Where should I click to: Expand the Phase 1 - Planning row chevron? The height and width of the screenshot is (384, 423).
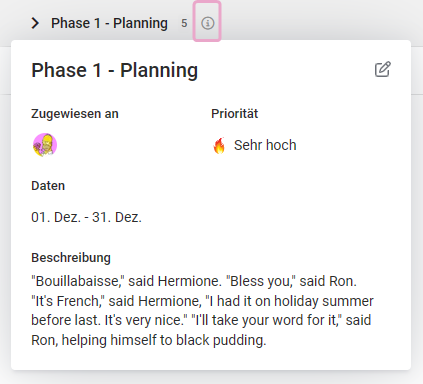pyautogui.click(x=35, y=23)
